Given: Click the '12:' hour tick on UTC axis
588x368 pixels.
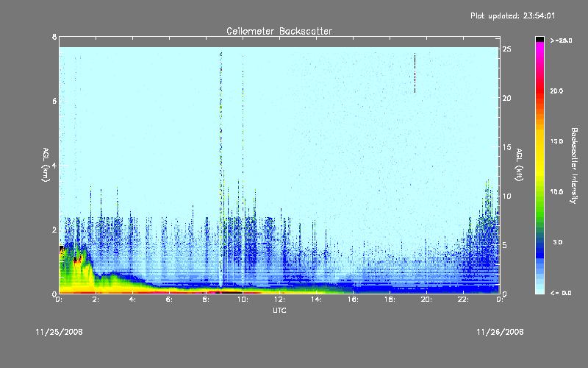Looking at the screenshot, I should point(280,300).
